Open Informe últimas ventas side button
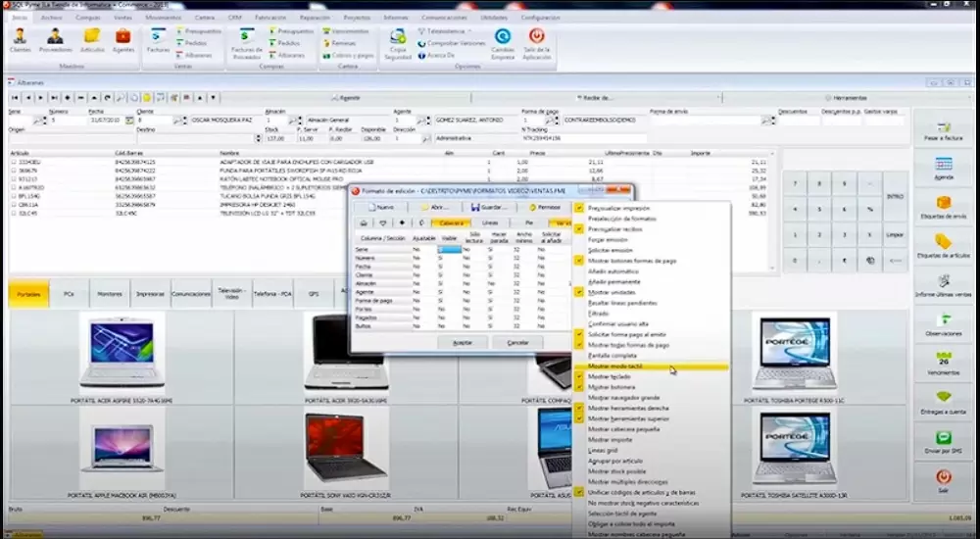Image resolution: width=980 pixels, height=539 pixels. click(944, 285)
